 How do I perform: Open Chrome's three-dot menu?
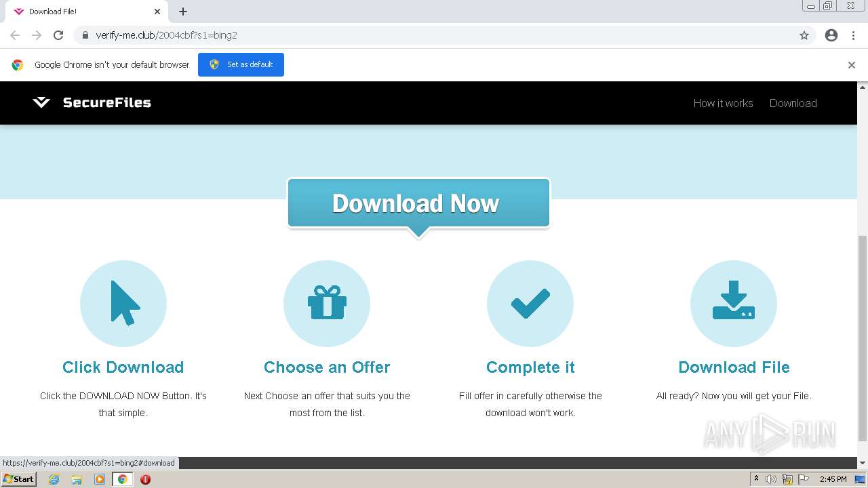coord(853,35)
